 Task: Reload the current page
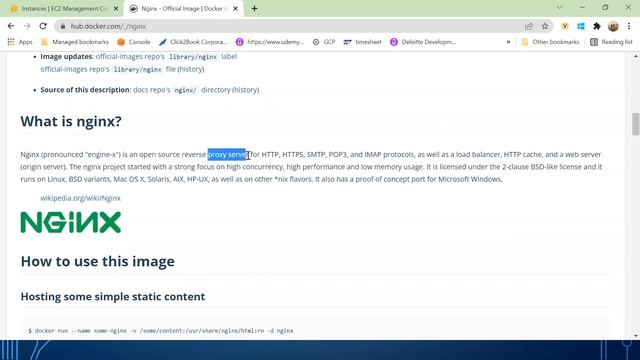[43, 26]
